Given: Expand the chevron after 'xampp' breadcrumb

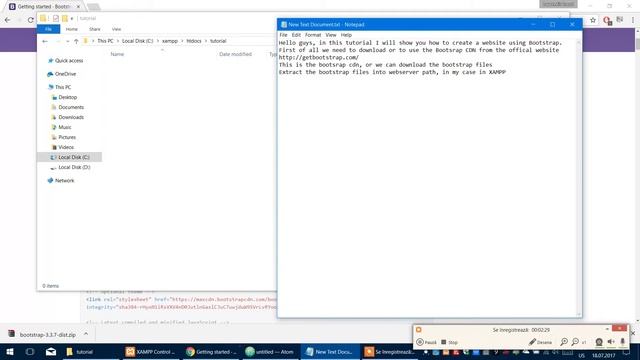Looking at the screenshot, I should (182, 41).
